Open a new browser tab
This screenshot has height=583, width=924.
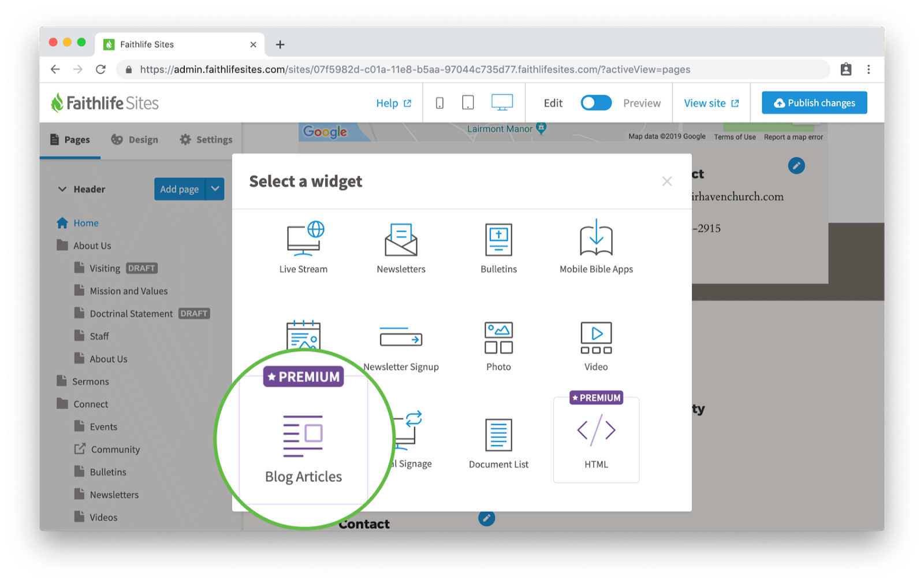click(x=280, y=44)
